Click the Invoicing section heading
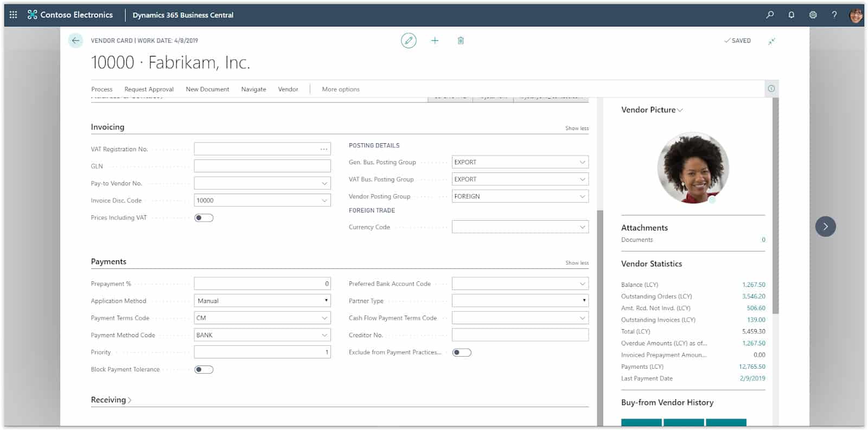This screenshot has height=430, width=868. tap(107, 127)
